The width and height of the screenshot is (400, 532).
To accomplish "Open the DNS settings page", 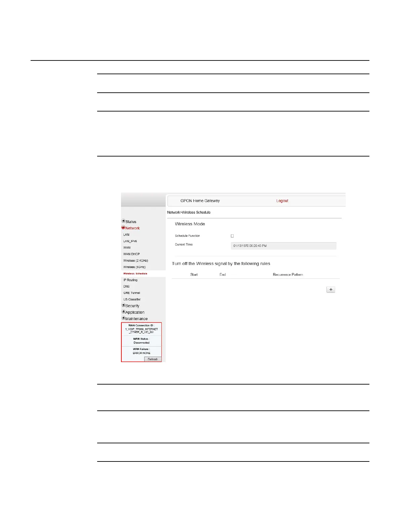I will point(126,286).
